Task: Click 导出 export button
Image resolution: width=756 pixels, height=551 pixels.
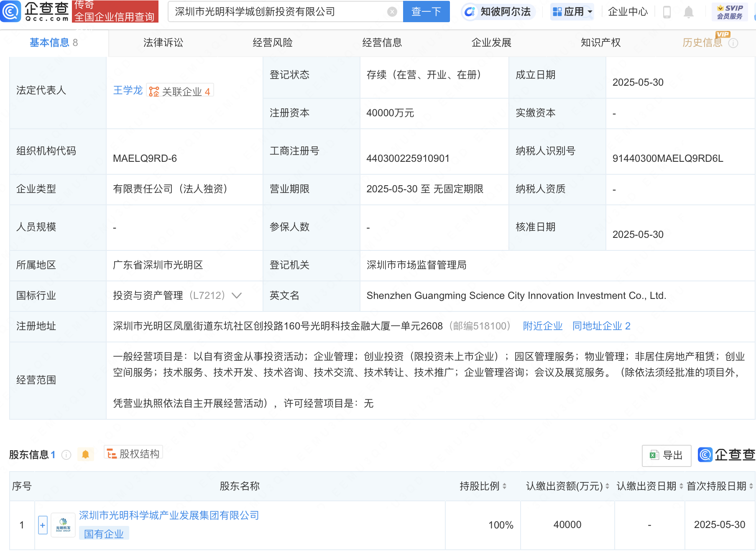Action: [x=666, y=455]
